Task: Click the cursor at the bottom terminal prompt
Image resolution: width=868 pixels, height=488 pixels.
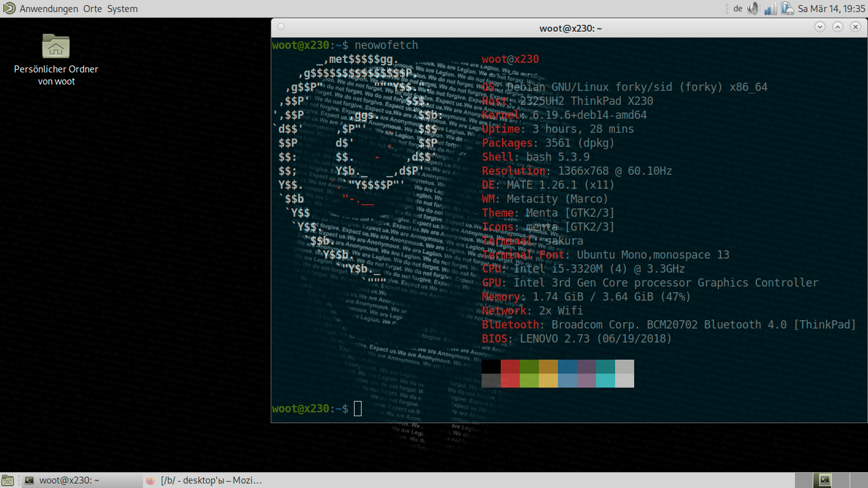Action: tap(358, 409)
